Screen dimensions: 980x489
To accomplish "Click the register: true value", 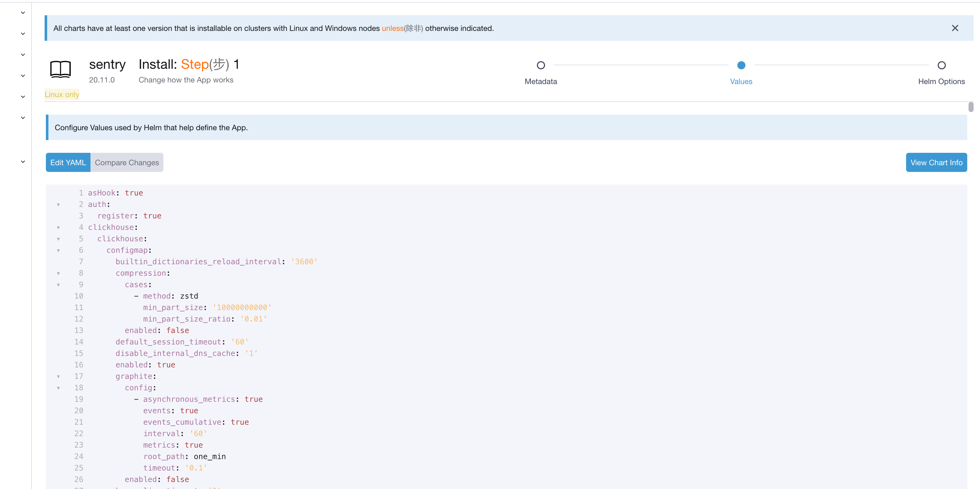I will coord(153,216).
